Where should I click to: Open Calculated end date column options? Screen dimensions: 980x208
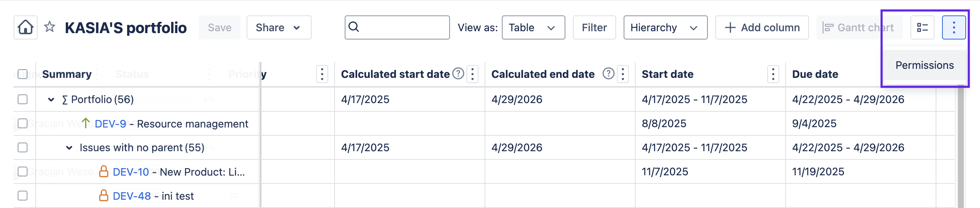point(623,74)
